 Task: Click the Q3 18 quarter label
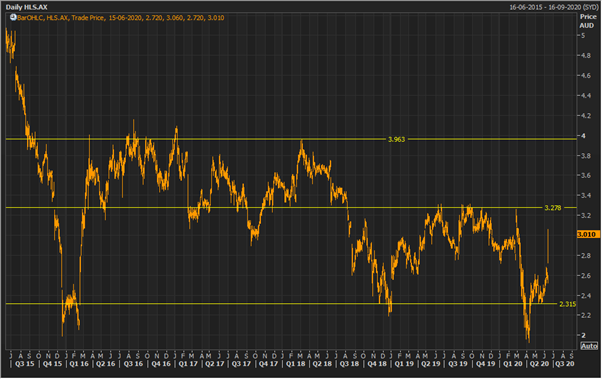pos(349,364)
